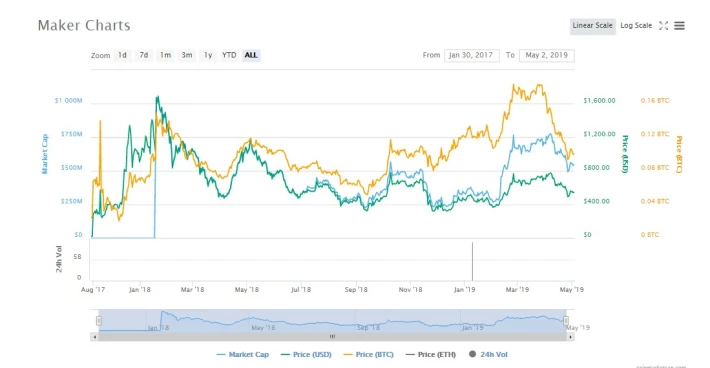Click the 0.08 BTC axis label
The width and height of the screenshot is (710, 368).
point(655,167)
